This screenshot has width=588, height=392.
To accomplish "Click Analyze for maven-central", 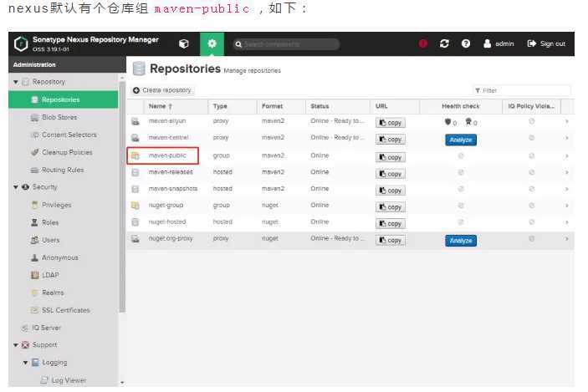I will click(x=461, y=140).
